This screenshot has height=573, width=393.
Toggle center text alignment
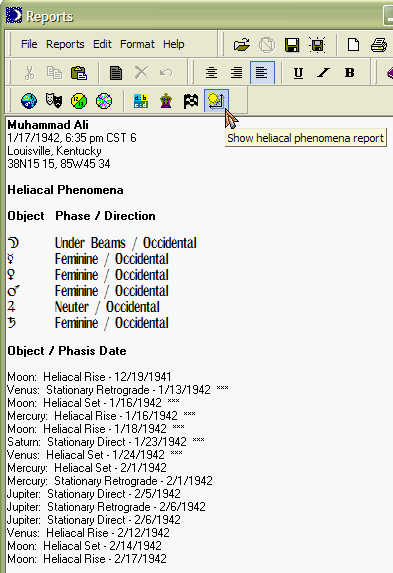pos(211,72)
